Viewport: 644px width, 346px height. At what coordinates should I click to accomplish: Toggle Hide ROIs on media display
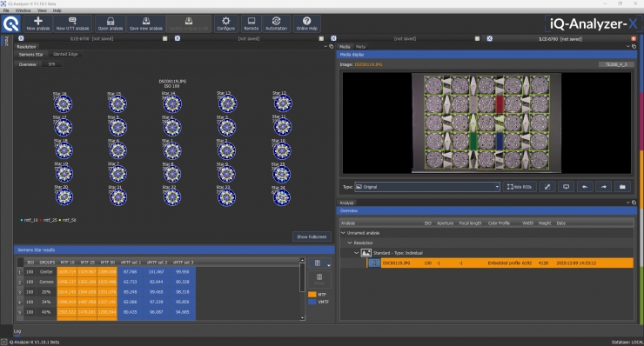pyautogui.click(x=520, y=187)
